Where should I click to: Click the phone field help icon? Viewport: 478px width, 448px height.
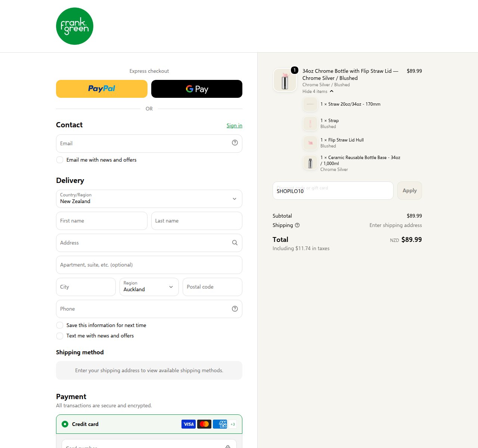pos(235,309)
